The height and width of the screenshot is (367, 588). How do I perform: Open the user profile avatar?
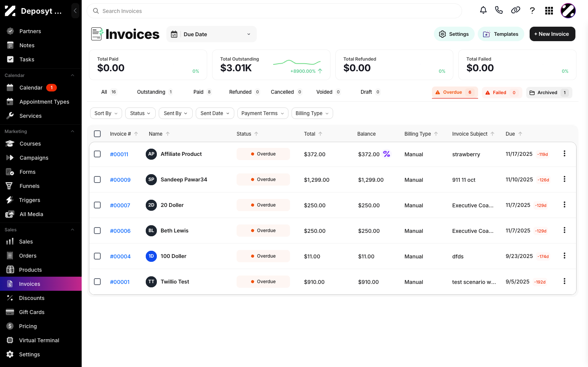pos(568,11)
